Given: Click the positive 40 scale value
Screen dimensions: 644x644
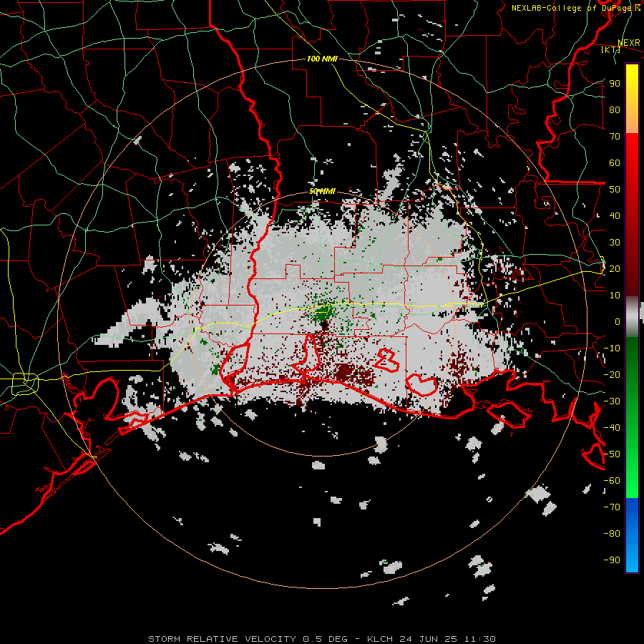Looking at the screenshot, I should click(x=615, y=216).
